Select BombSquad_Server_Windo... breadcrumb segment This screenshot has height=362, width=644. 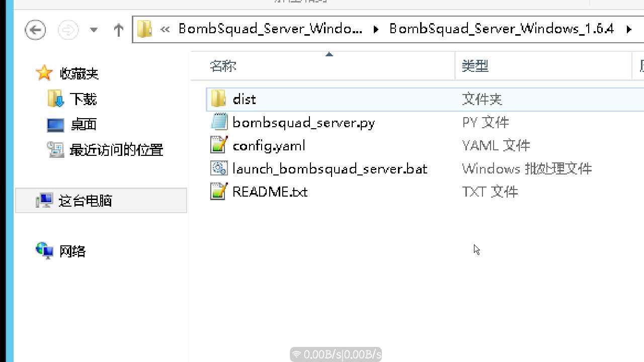pos(270,29)
